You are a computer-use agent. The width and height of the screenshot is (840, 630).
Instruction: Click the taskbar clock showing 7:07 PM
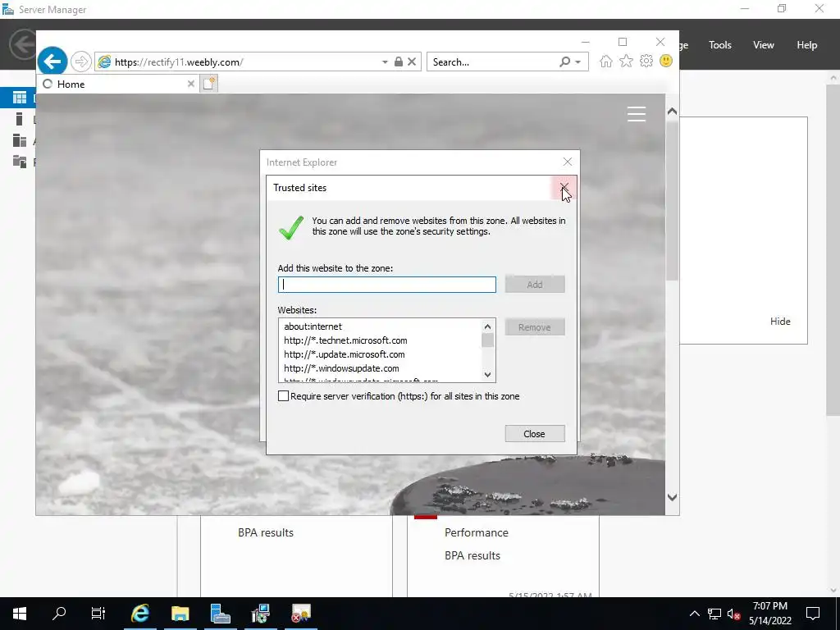[769, 614]
